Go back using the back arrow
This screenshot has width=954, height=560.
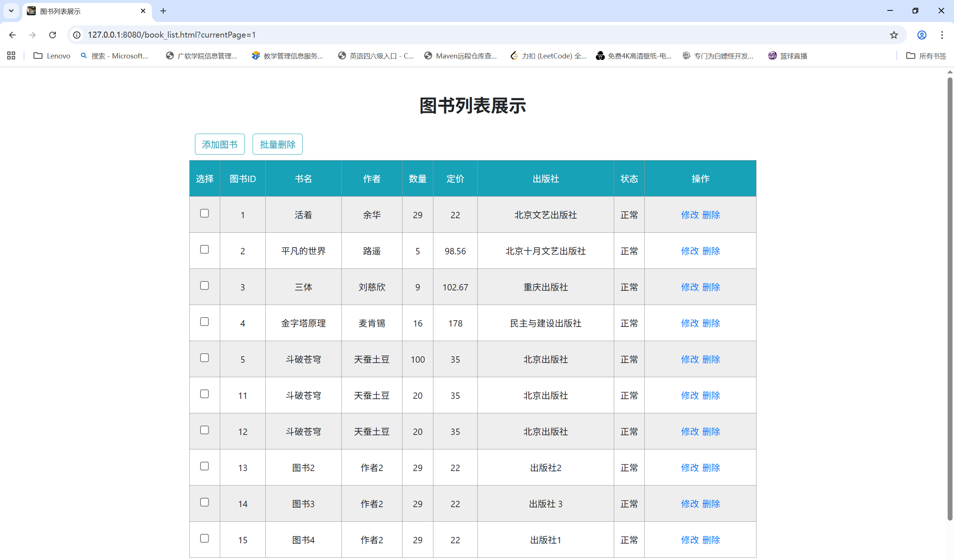(13, 35)
